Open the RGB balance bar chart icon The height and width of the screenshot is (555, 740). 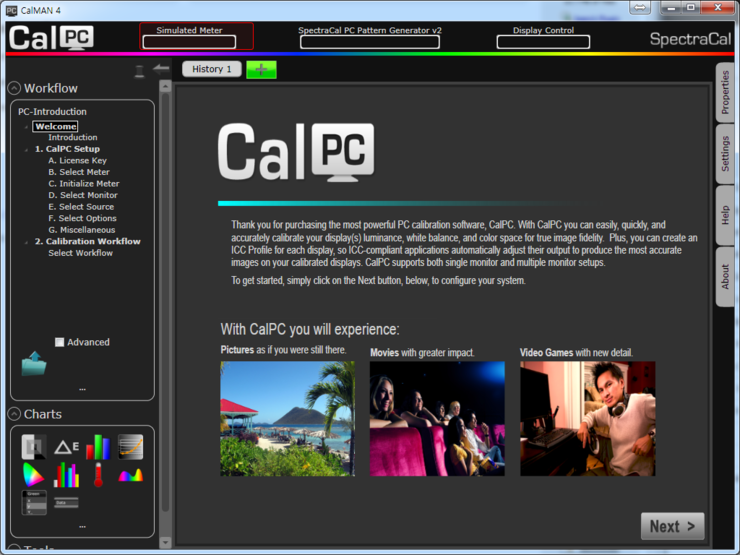coord(98,447)
